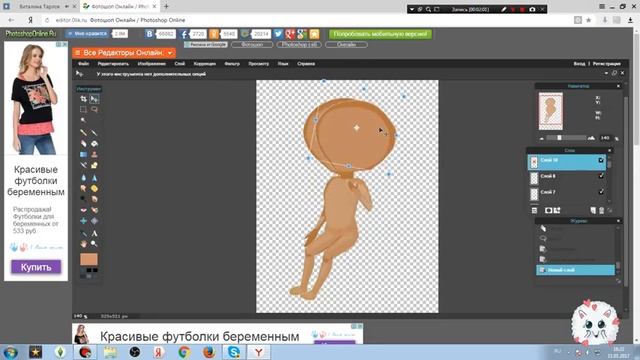Screen dimensions: 640x360
Task: Click the Navigator preview thumbnail
Action: click(x=551, y=111)
